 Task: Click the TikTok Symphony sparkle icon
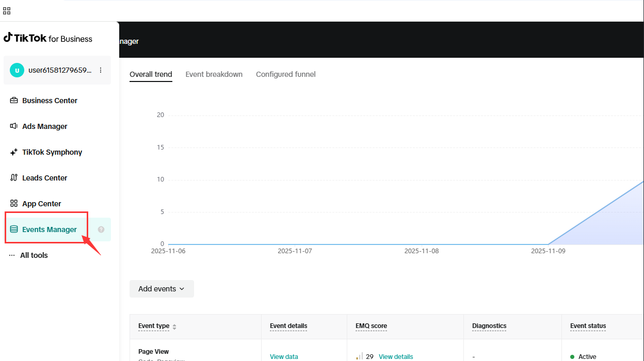point(14,152)
